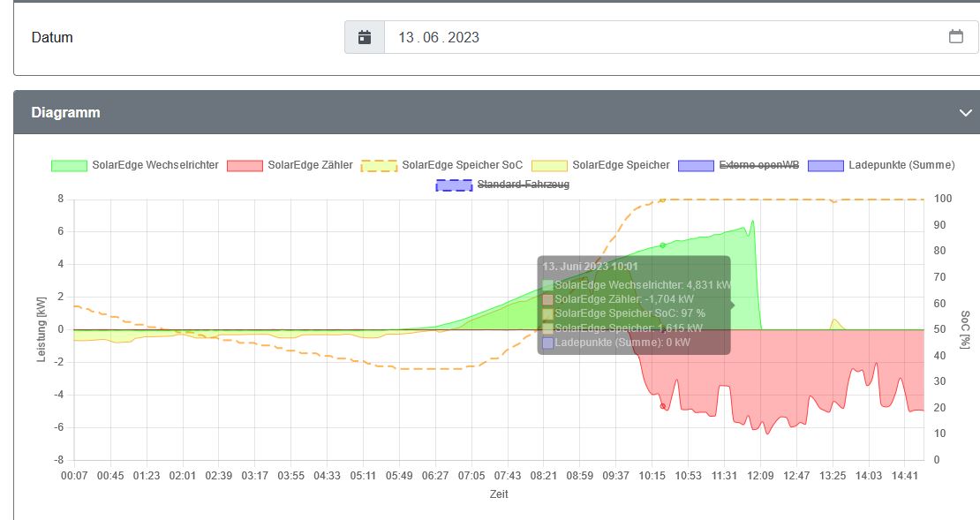Viewport: 980px width, 520px height.
Task: Click the dashed orange Speicher SoC legend swatch
Action: click(x=379, y=165)
